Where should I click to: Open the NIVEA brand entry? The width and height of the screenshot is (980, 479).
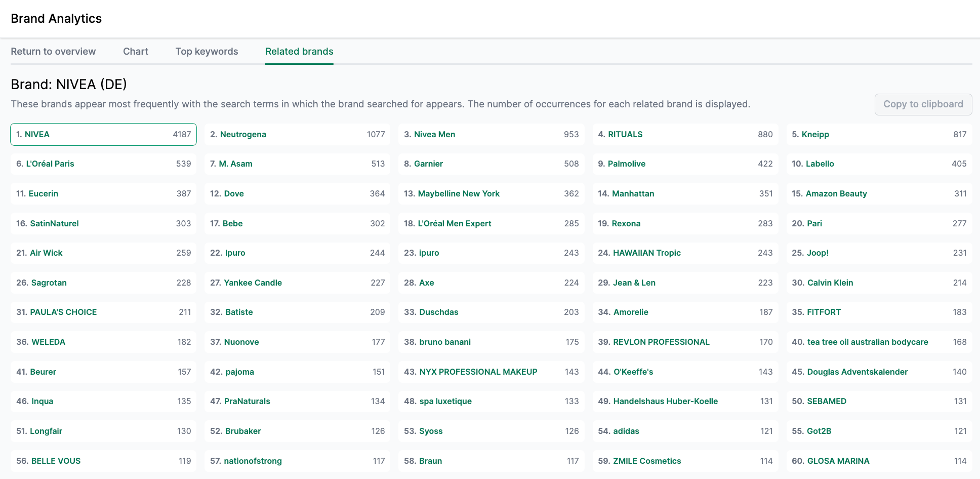tap(37, 134)
